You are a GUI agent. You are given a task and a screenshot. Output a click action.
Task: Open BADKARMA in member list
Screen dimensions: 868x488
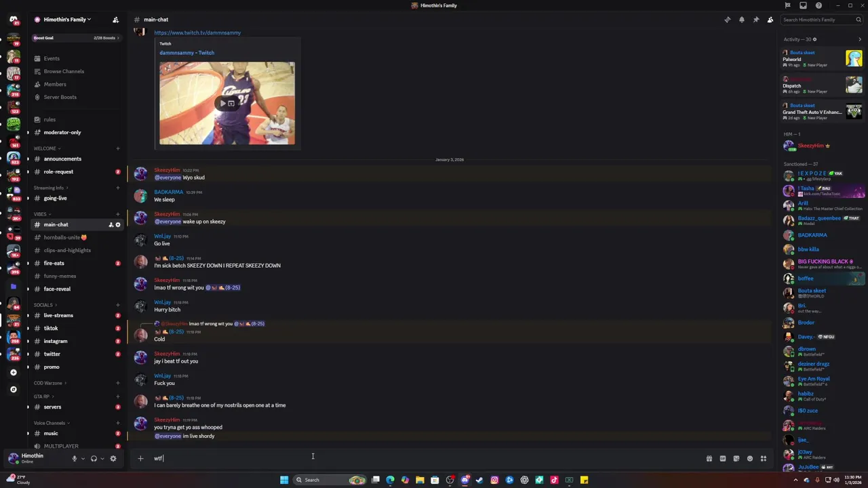pyautogui.click(x=812, y=235)
